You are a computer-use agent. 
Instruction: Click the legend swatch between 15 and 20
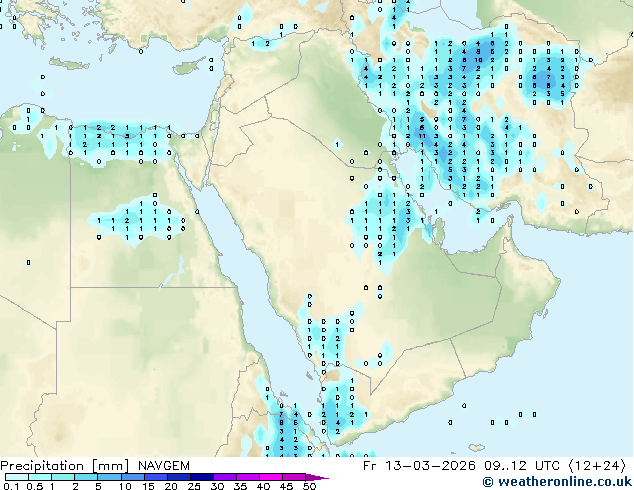(155, 477)
